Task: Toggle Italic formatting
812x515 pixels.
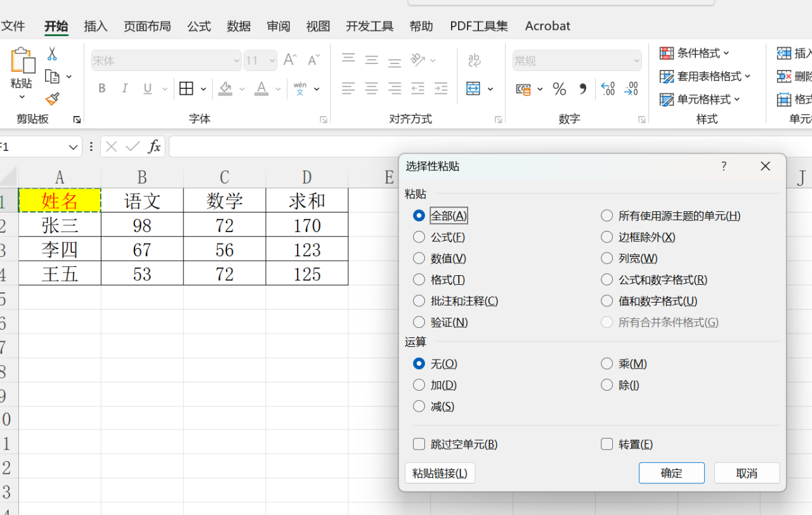Action: [125, 89]
